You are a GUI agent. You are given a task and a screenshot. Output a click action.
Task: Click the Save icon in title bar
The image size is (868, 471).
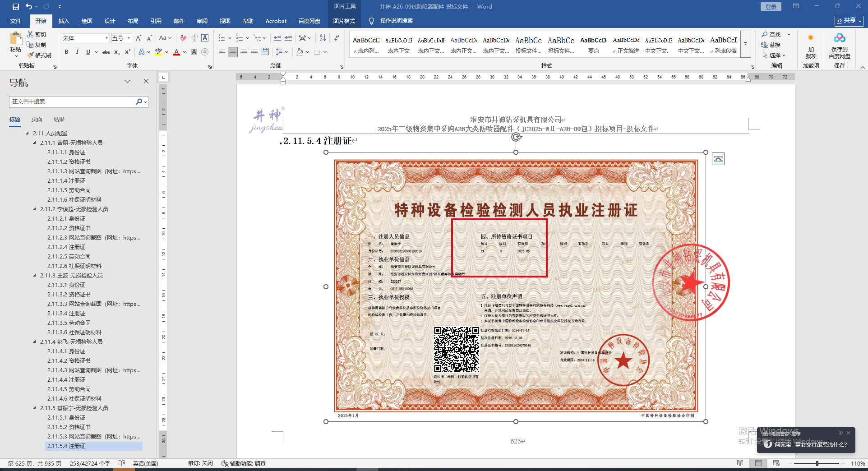(x=16, y=6)
